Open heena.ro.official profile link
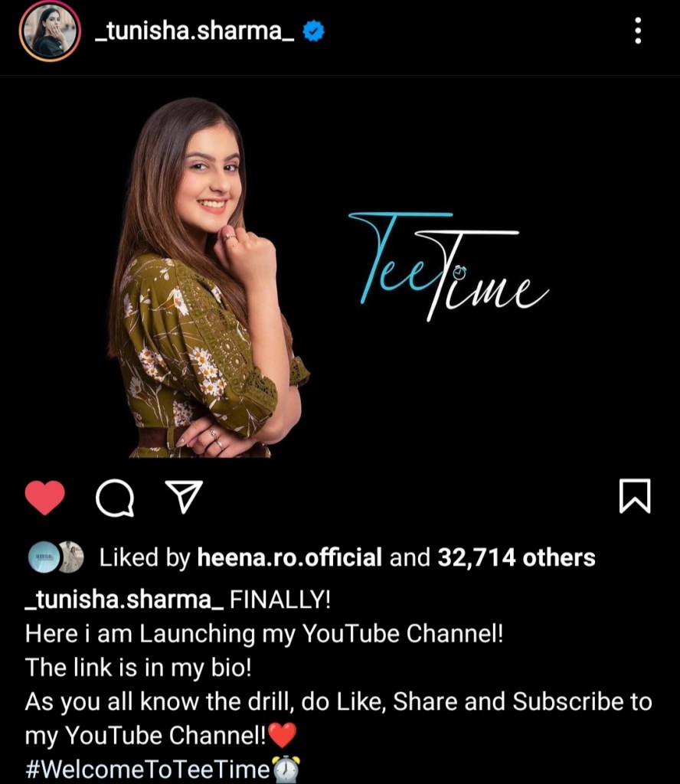 tap(289, 557)
